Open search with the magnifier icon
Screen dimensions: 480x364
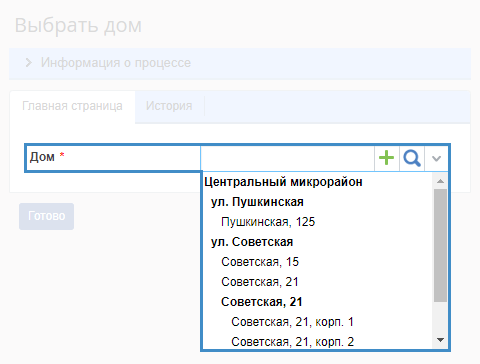coord(412,158)
